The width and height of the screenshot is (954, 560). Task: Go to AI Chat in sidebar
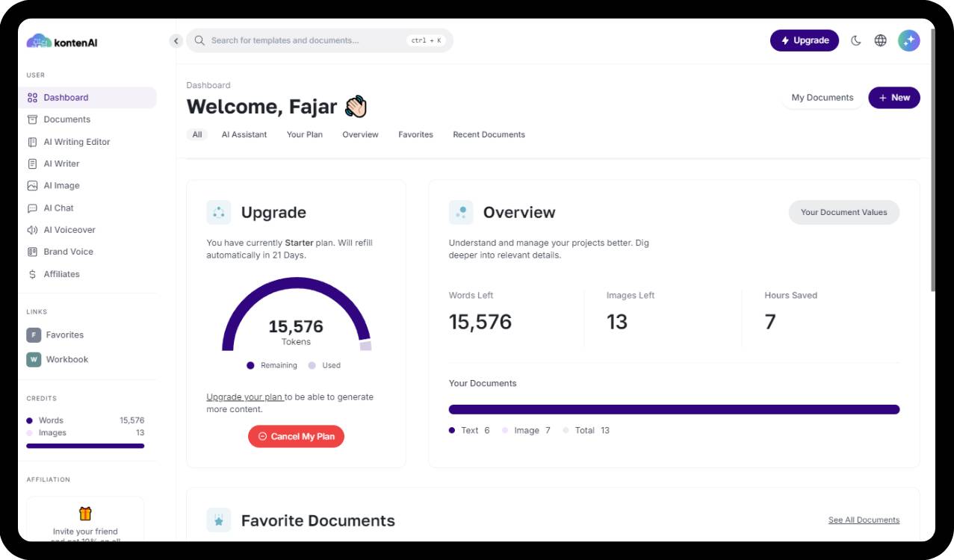point(87,208)
